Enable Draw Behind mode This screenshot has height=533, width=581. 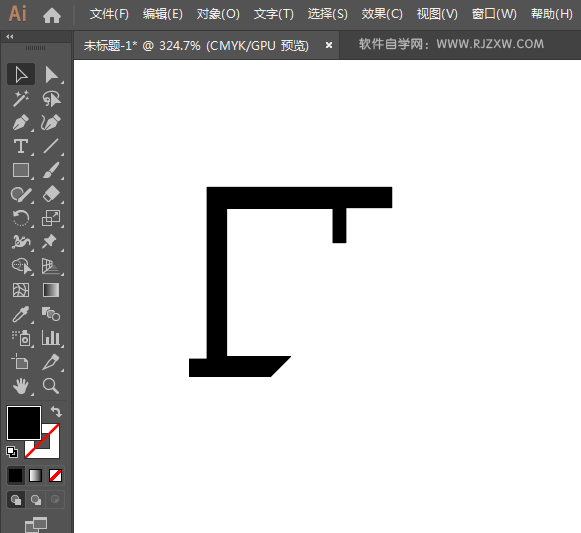click(x=36, y=500)
